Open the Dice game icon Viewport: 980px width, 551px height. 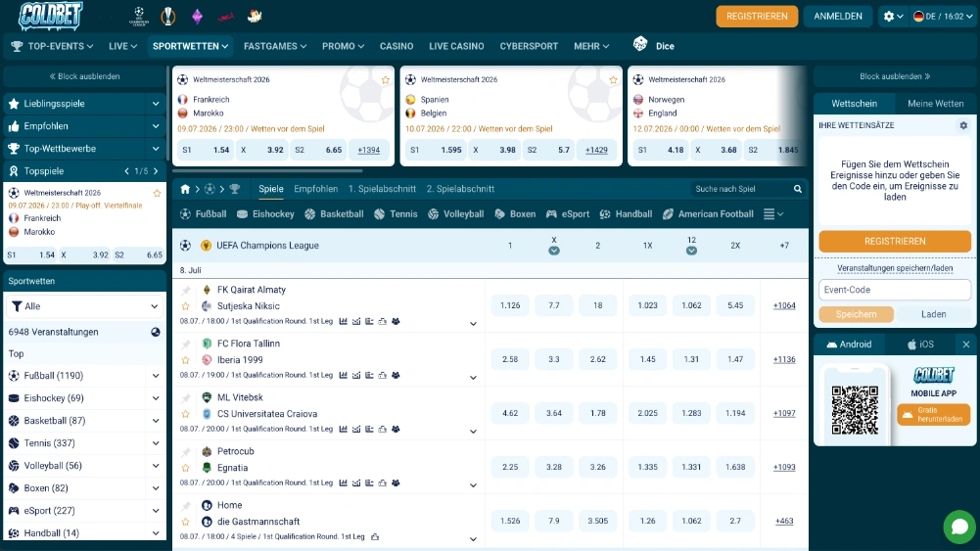click(x=640, y=44)
